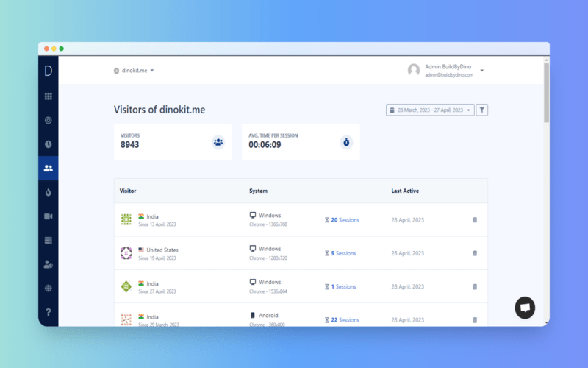Delete the United States visitor row

pyautogui.click(x=475, y=253)
